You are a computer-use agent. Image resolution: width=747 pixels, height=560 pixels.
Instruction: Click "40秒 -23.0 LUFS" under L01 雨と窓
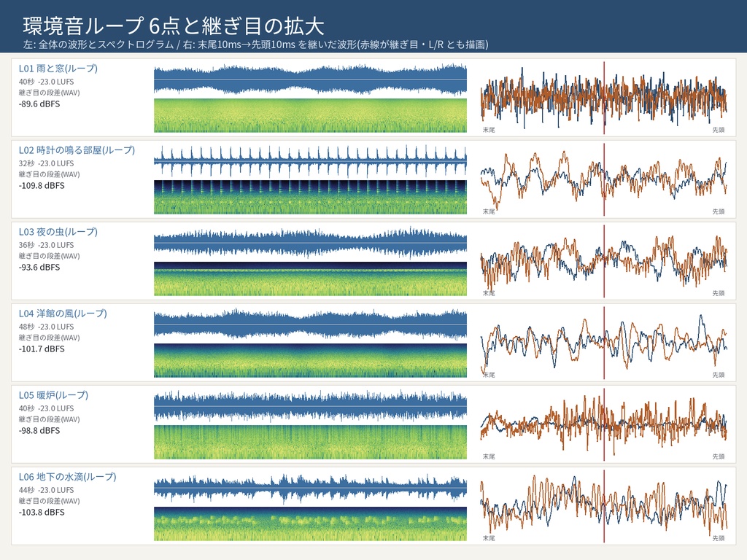[x=46, y=82]
